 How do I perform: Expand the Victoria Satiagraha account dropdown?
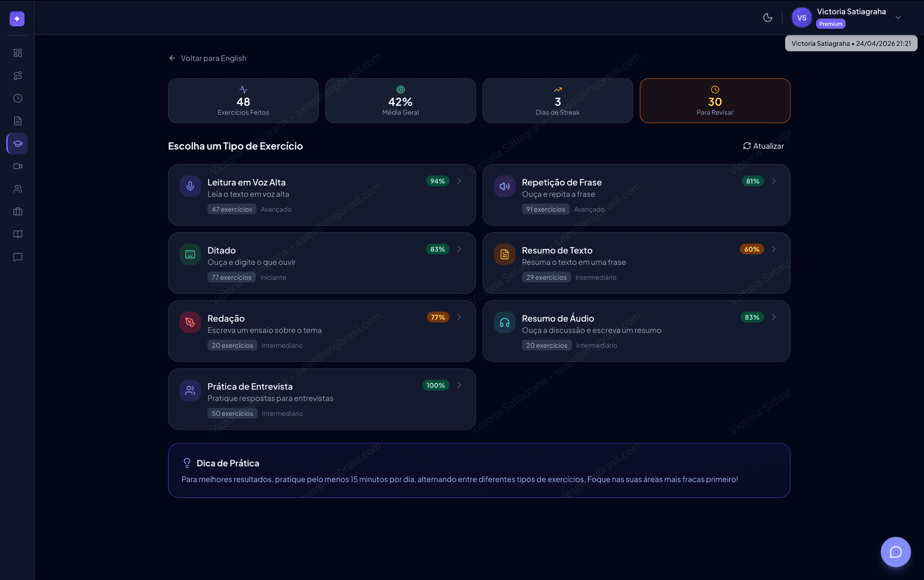tap(898, 18)
